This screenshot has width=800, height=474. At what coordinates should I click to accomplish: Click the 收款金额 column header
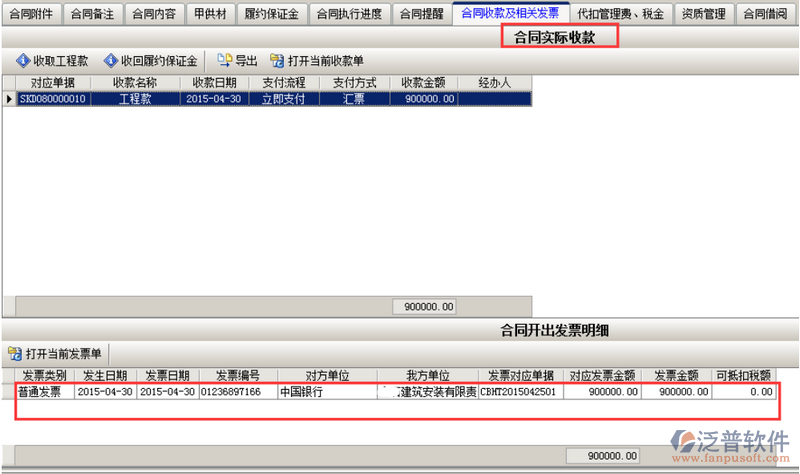pos(427,83)
